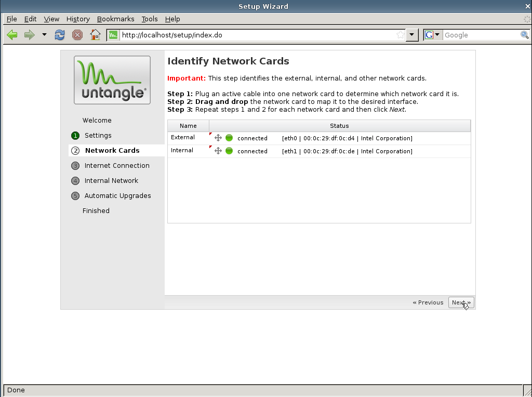Screen dimensions: 532x397
Task: Click the Status column header
Action: click(340, 126)
